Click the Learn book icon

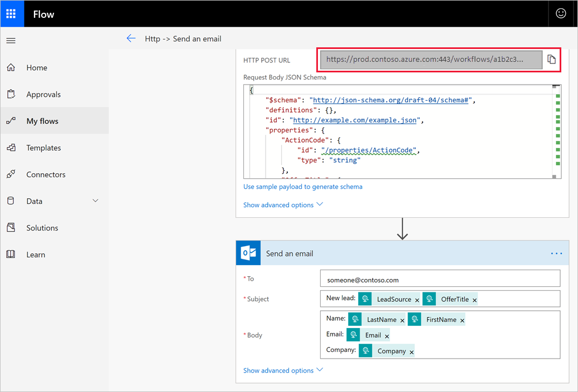(11, 254)
